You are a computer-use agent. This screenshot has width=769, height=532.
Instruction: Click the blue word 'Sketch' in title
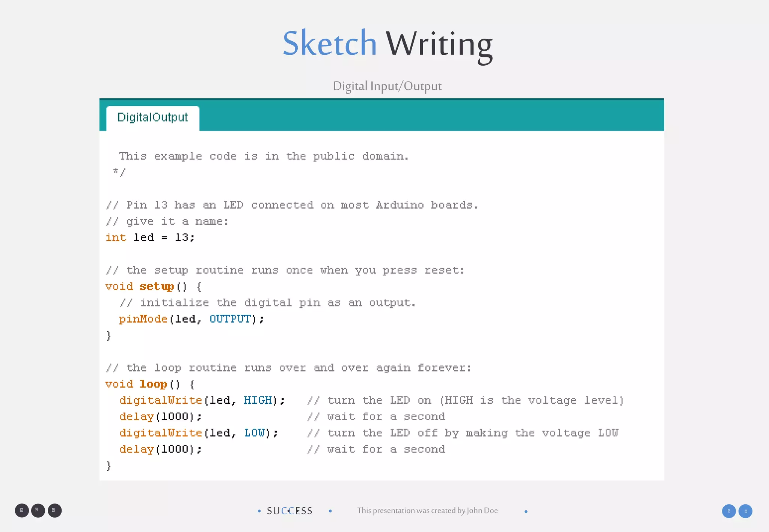(x=329, y=44)
